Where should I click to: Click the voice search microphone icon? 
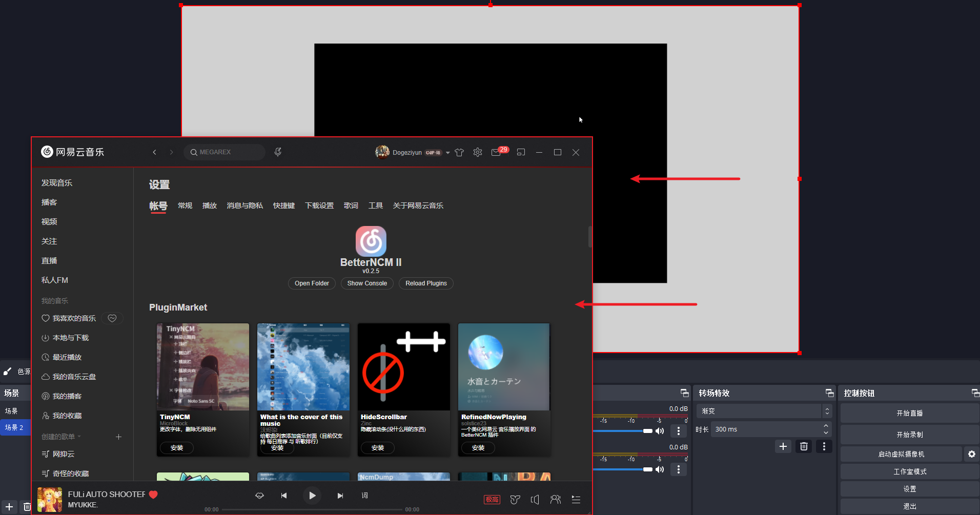click(x=278, y=152)
